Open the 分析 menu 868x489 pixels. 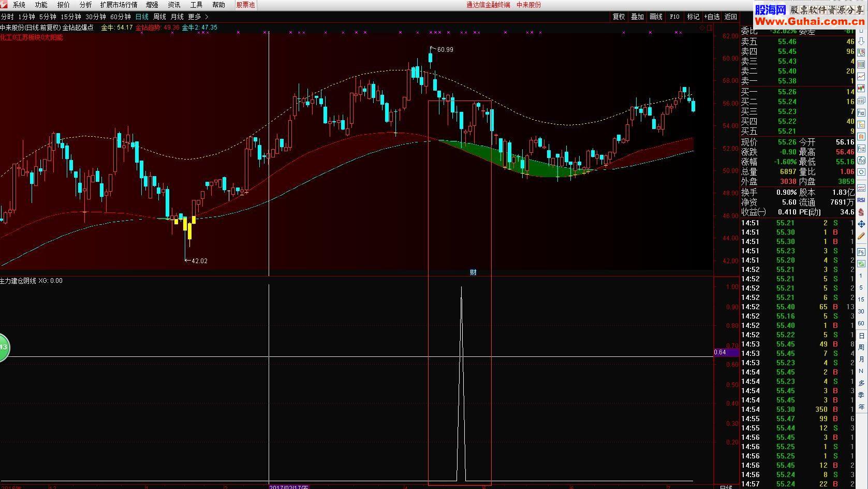click(85, 5)
